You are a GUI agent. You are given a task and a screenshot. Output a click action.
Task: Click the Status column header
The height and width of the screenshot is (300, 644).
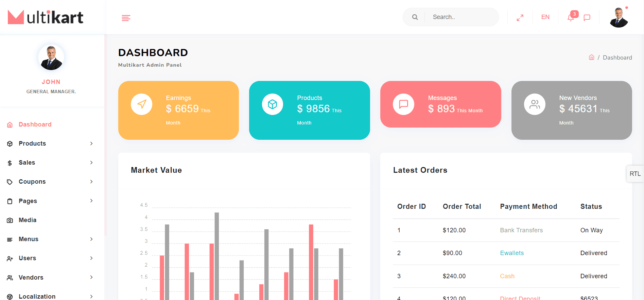point(591,206)
